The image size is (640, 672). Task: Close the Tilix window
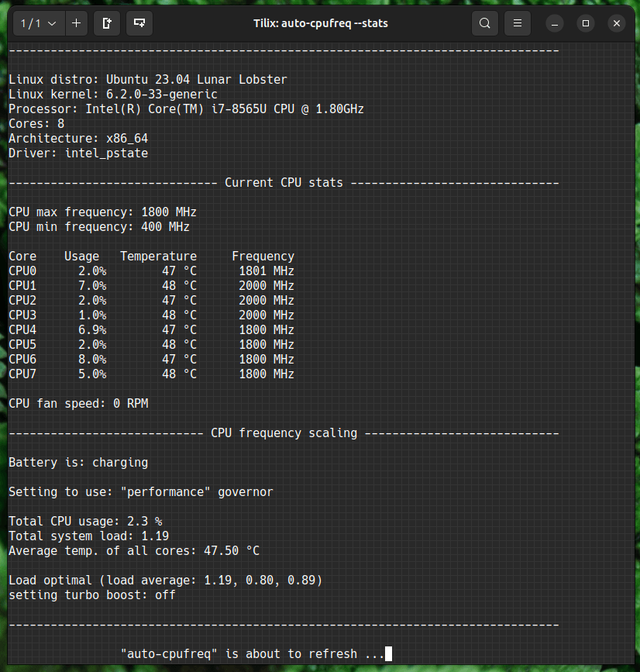[617, 23]
